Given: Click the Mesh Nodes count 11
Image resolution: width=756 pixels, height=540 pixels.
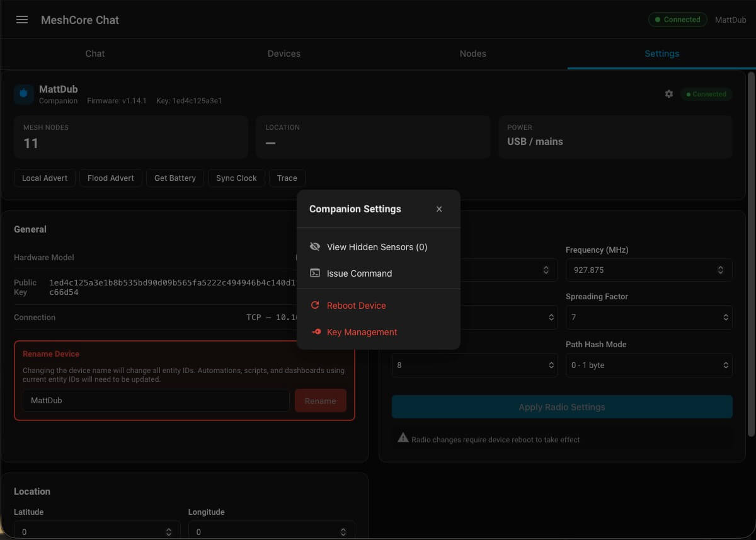Looking at the screenshot, I should pyautogui.click(x=31, y=144).
